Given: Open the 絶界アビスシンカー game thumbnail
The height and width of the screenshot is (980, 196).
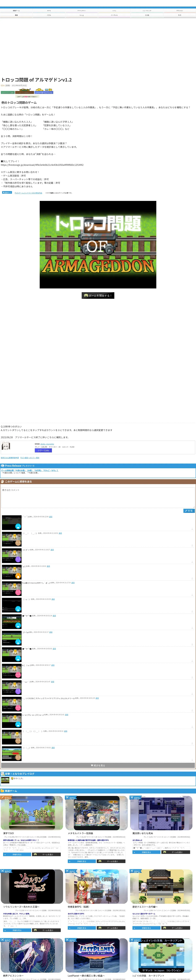Looking at the screenshot, I should point(32,955).
